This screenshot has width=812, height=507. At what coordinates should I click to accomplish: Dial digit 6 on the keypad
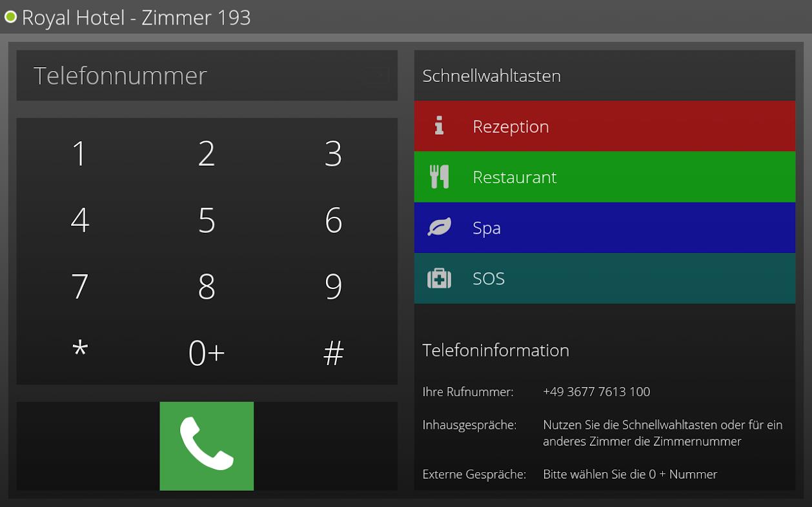[333, 221]
